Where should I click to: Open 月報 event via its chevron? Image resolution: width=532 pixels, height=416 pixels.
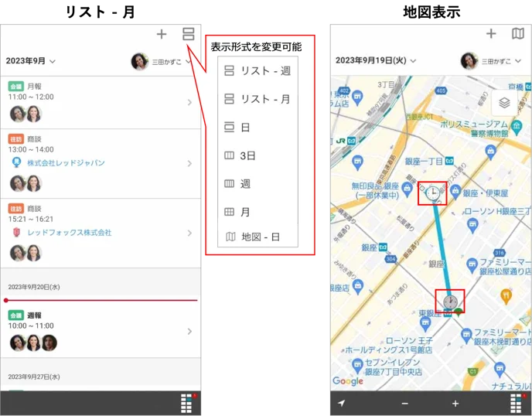point(189,103)
